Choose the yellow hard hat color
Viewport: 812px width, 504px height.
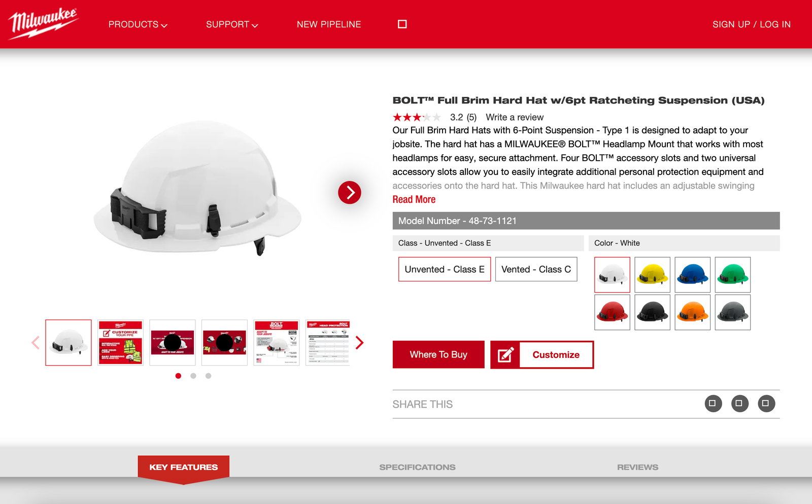click(652, 275)
